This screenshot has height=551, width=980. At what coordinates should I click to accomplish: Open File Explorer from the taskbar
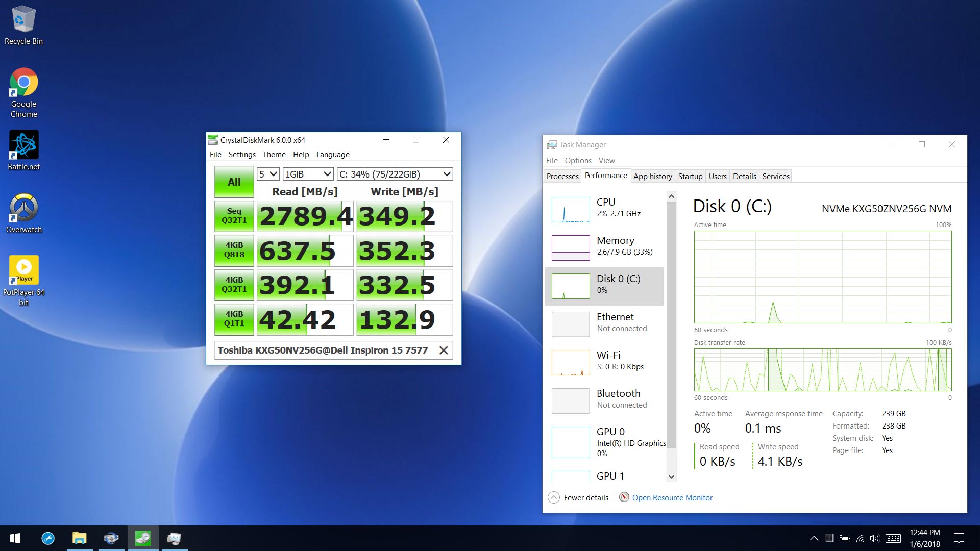79,538
